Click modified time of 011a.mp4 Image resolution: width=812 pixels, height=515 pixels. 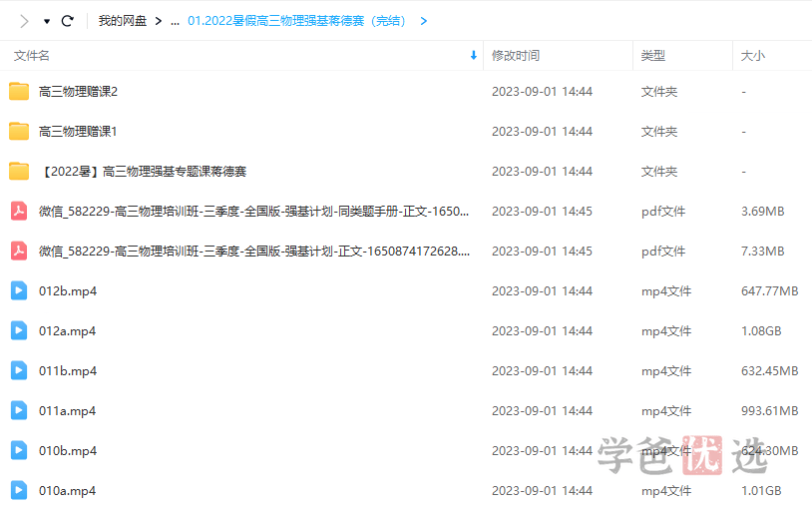coord(543,411)
